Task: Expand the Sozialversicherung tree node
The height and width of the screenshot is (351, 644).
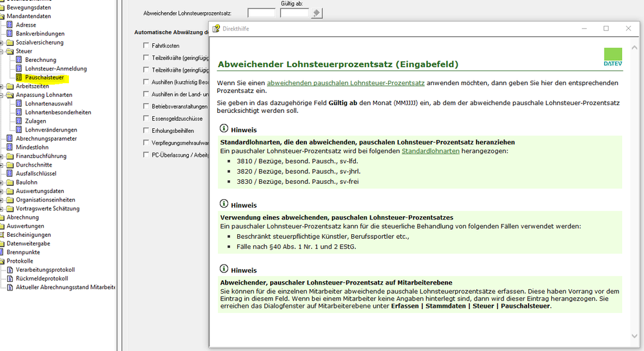Action: pyautogui.click(x=2, y=43)
